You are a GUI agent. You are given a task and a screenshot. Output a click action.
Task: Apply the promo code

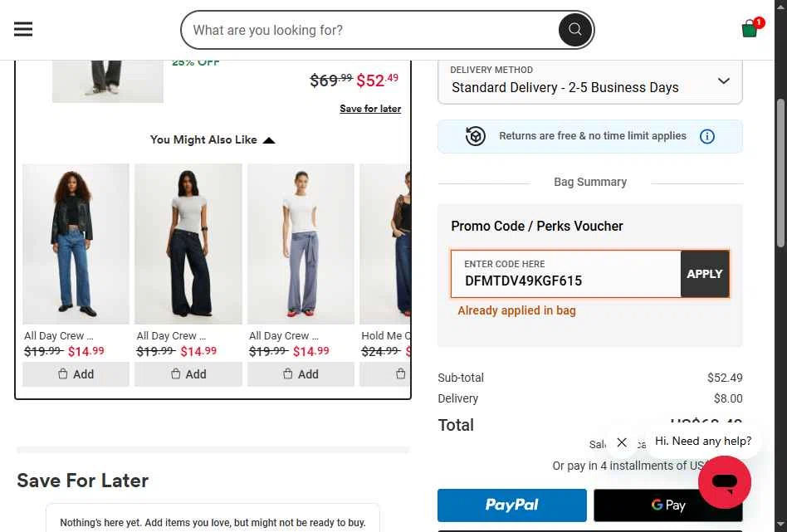point(705,274)
